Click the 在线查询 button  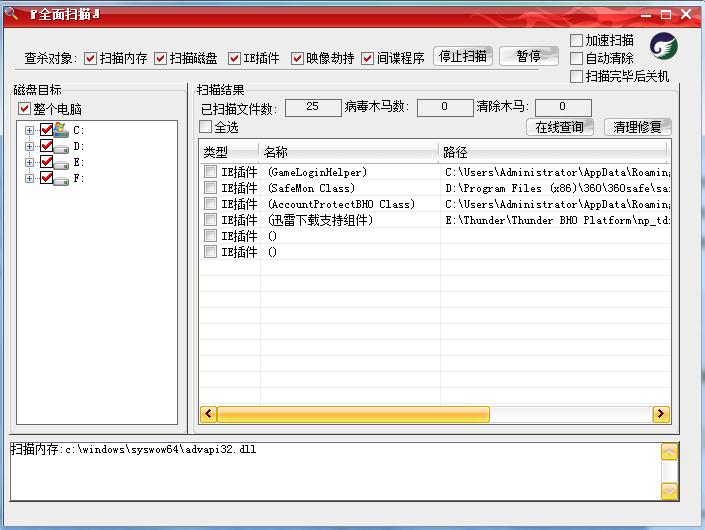pyautogui.click(x=560, y=127)
